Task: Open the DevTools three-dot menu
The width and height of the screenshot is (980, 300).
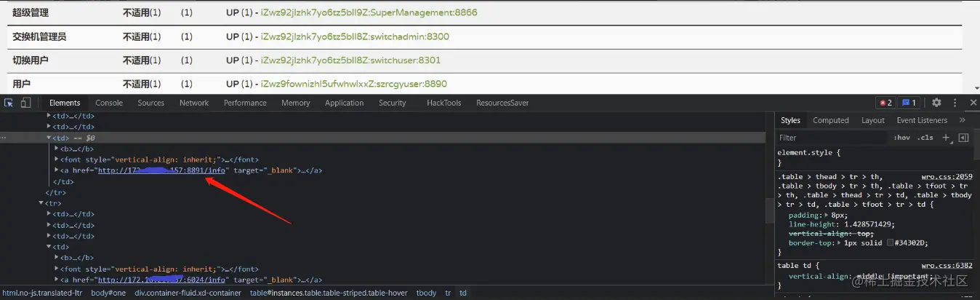Action: tap(955, 103)
